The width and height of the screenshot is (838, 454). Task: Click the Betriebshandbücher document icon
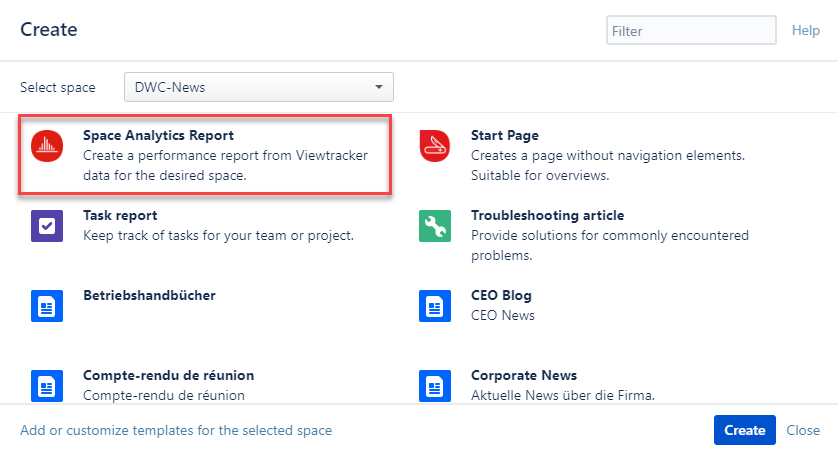[47, 306]
